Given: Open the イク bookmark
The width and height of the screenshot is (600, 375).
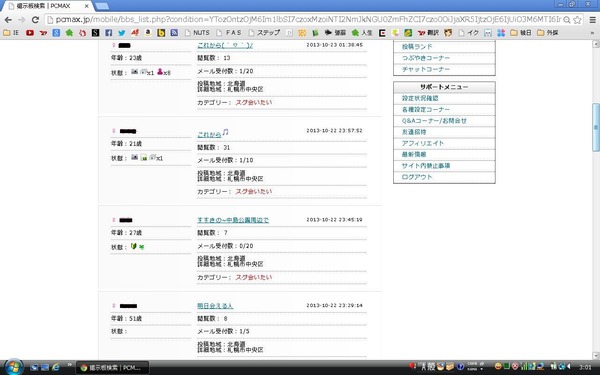Looking at the screenshot, I should click(469, 33).
